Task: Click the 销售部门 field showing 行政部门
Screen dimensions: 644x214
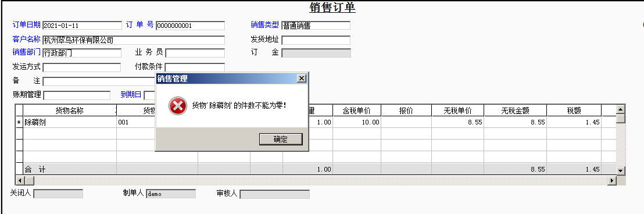Action: (82, 53)
